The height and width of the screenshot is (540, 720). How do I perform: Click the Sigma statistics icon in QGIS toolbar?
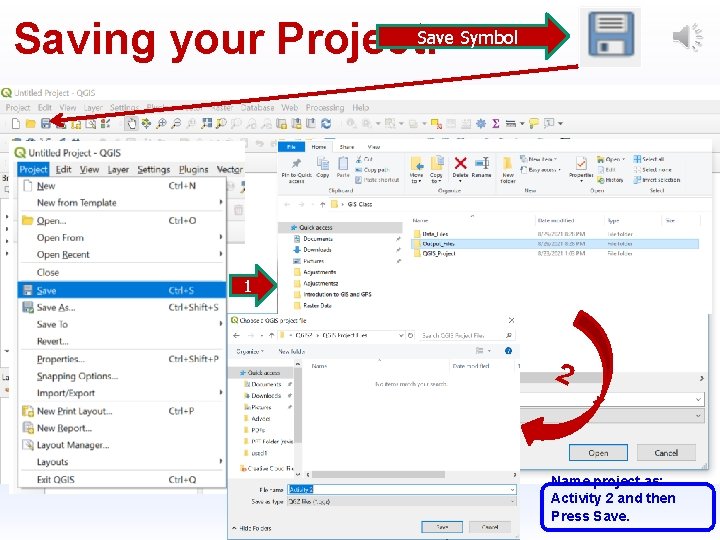(x=496, y=123)
